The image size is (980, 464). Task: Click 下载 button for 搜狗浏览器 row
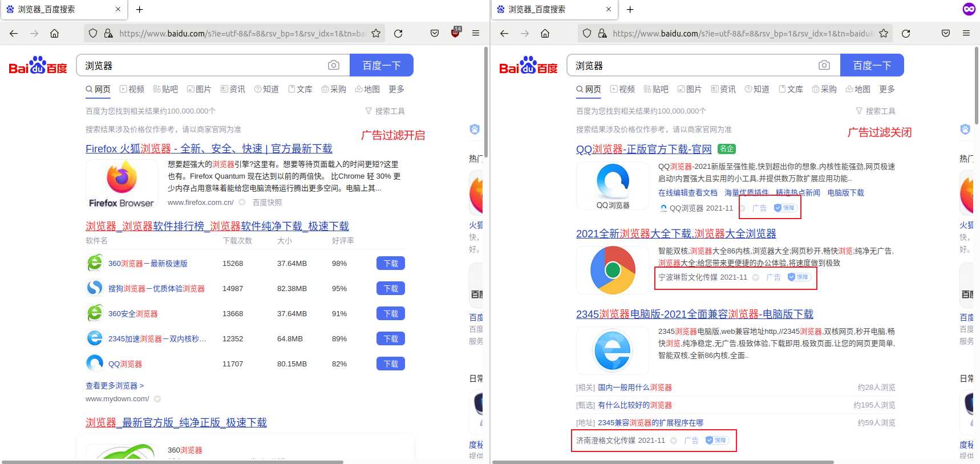coord(391,288)
